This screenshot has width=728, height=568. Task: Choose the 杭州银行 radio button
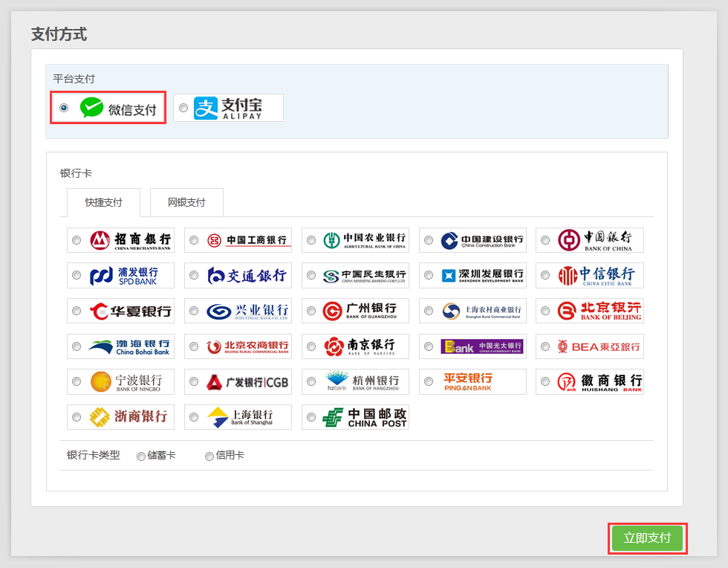pos(311,381)
